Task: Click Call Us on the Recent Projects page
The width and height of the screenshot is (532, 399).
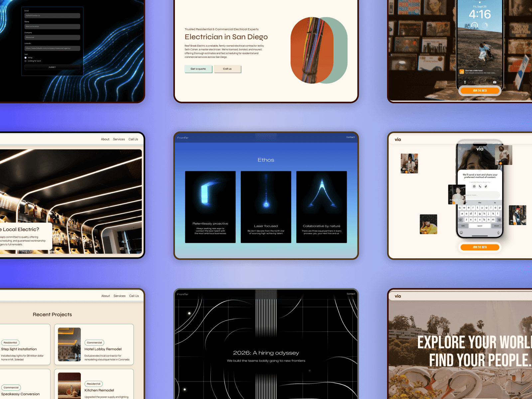Action: point(134,296)
